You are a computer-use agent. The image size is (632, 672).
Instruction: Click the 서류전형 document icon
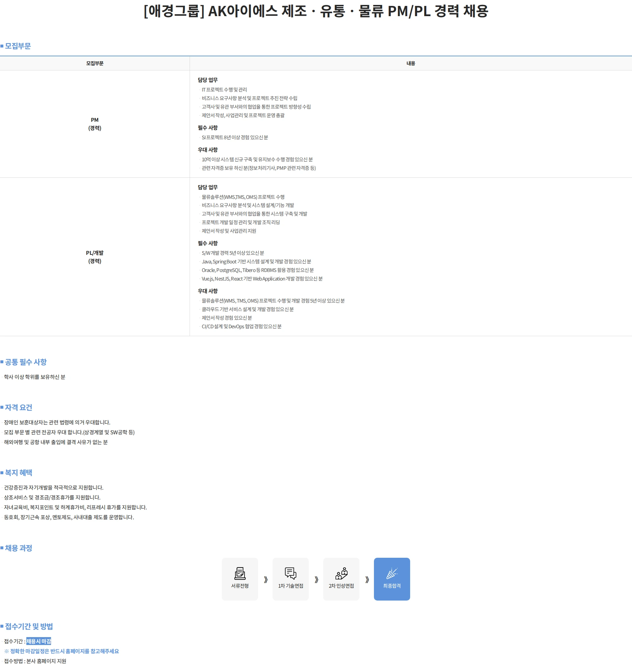[x=240, y=574]
